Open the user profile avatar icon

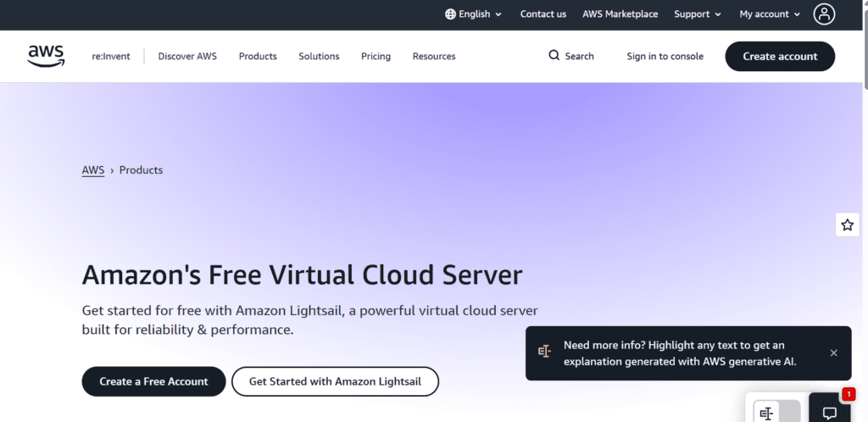tap(824, 14)
